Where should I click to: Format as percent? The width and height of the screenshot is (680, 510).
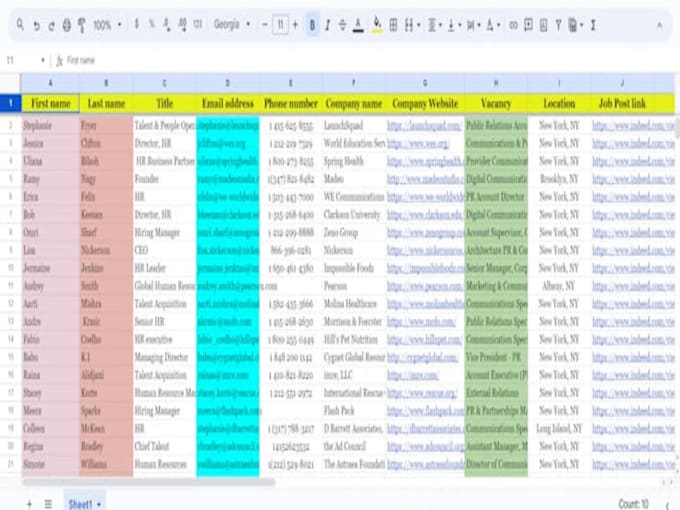click(x=151, y=25)
